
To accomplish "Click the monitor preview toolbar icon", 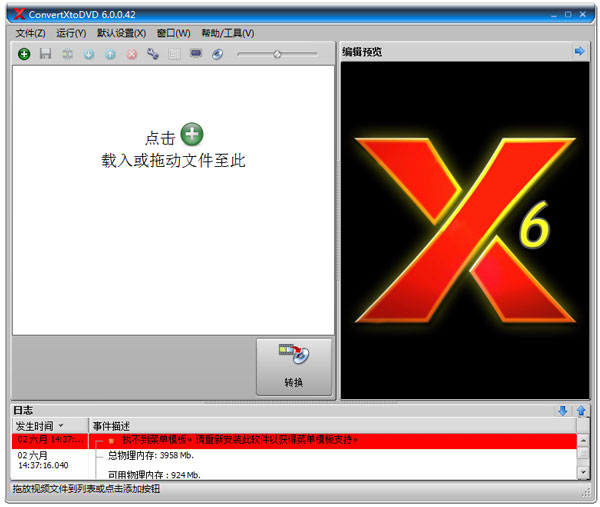I will click(196, 54).
